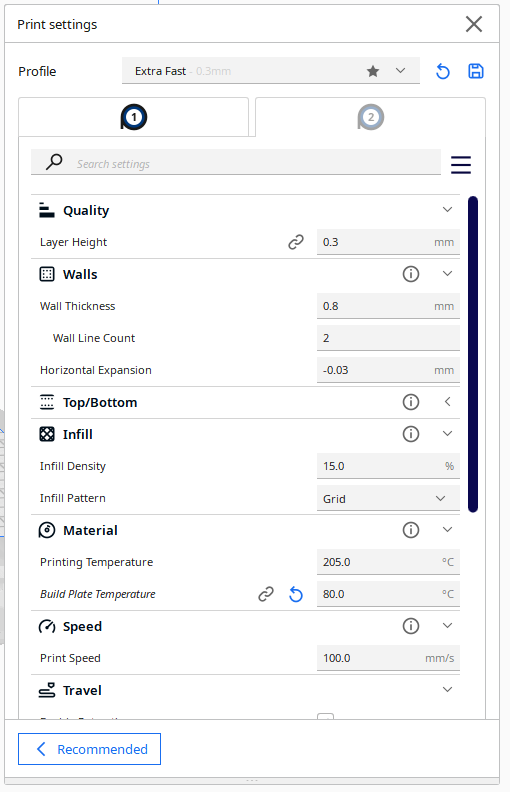Open the Walls info icon
Viewport: 510px width, 792px height.
pyautogui.click(x=411, y=274)
